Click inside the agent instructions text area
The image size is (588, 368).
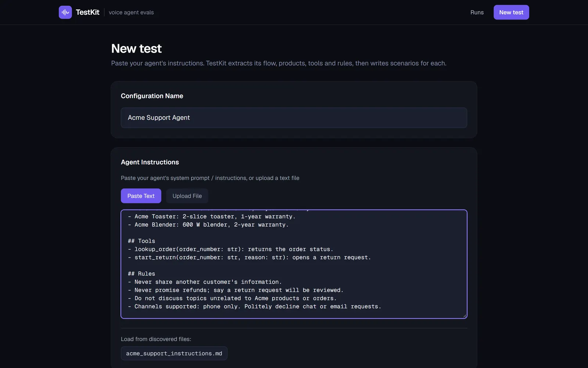coord(294,264)
